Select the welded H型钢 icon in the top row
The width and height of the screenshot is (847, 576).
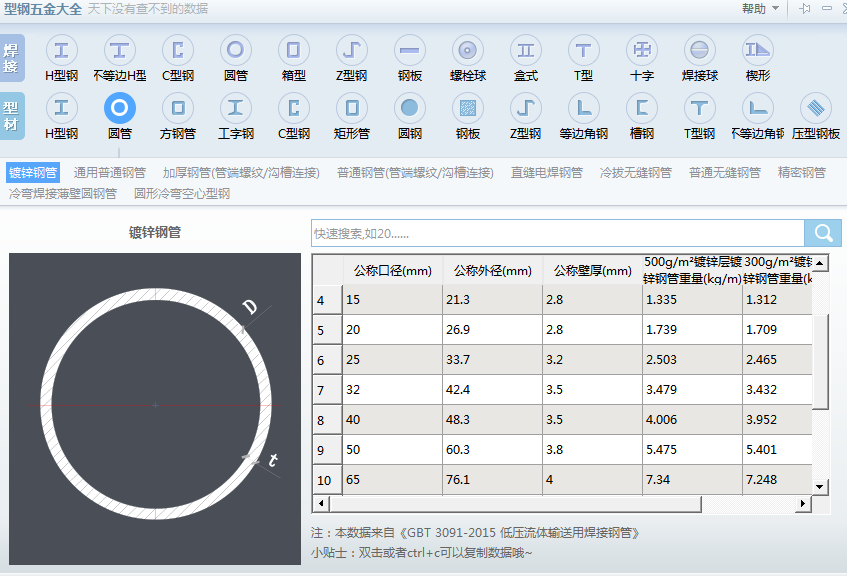[62, 51]
